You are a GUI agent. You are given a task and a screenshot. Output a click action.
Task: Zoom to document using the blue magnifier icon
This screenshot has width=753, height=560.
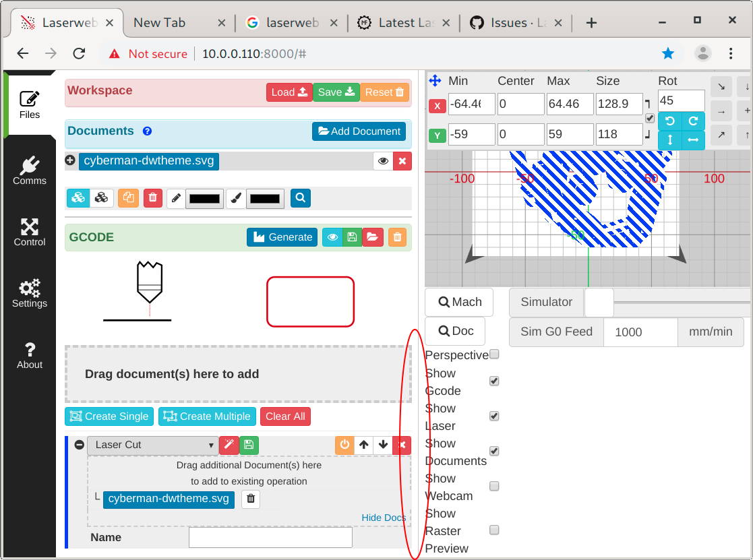(x=300, y=197)
